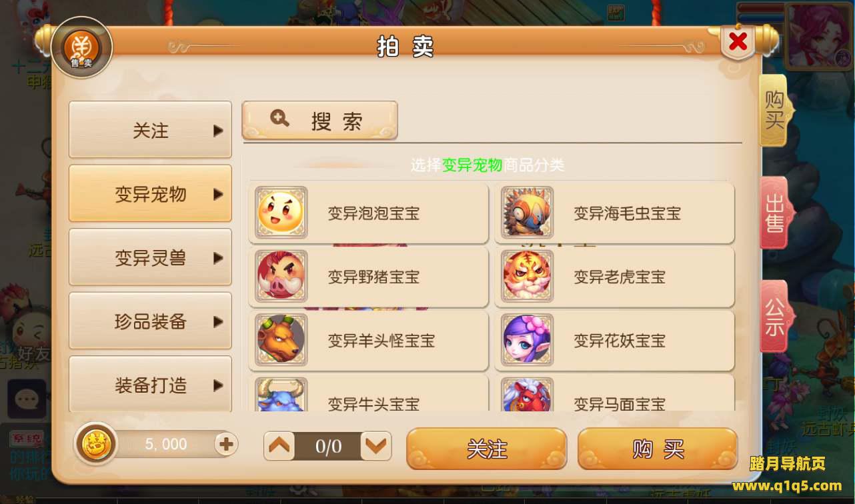The width and height of the screenshot is (855, 504).
Task: Choose the 变异花妖宝宝 fairy icon
Action: (x=528, y=340)
